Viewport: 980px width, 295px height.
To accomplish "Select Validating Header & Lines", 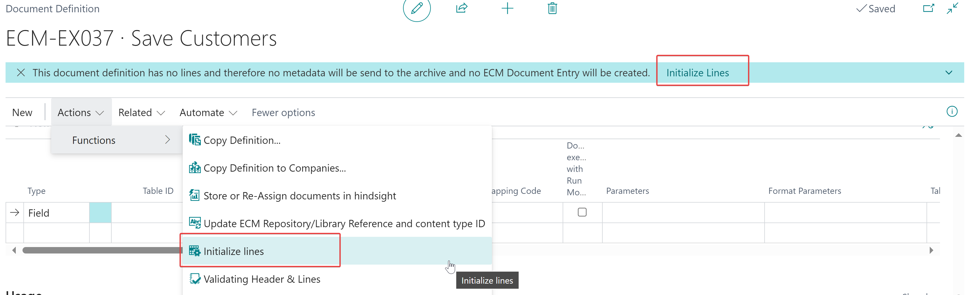I will (x=262, y=279).
